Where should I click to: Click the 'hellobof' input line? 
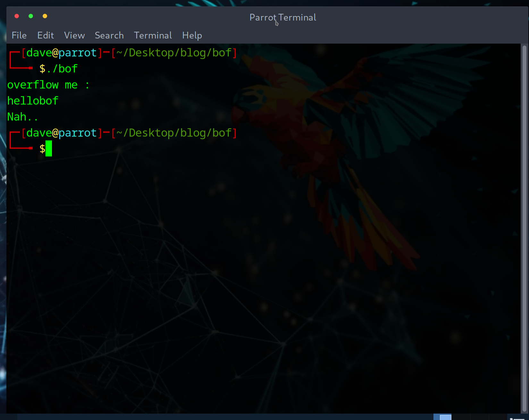click(33, 101)
